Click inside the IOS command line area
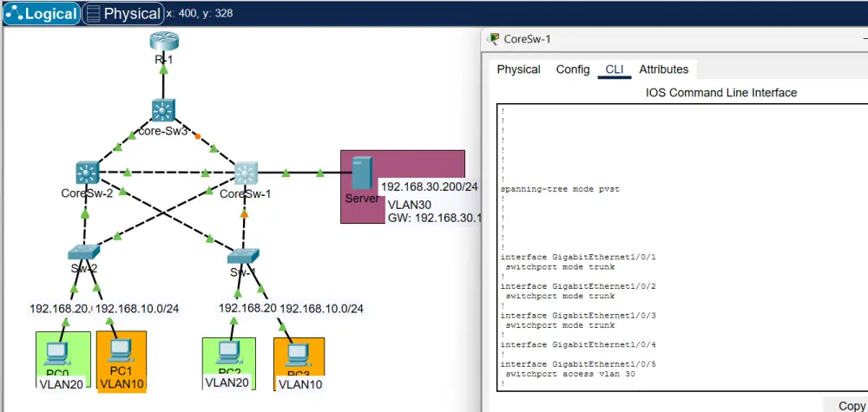 (x=682, y=247)
